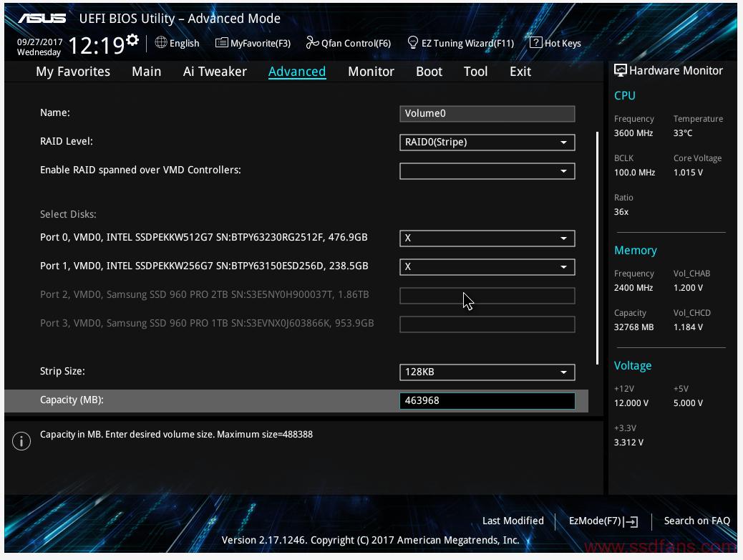Click the Port 1 INTEL SSDPEKKW256G7 label
The height and width of the screenshot is (560, 743).
coord(204,266)
